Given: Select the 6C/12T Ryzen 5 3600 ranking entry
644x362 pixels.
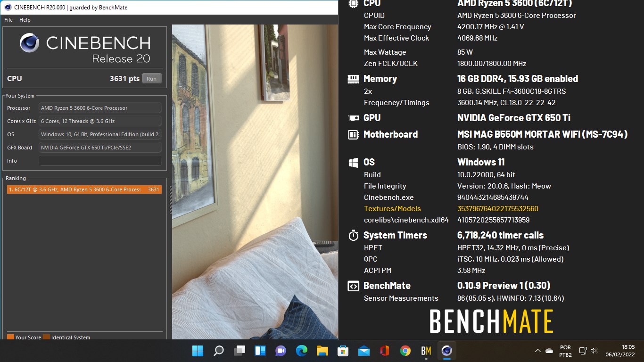Looking at the screenshot, I should coord(84,189).
